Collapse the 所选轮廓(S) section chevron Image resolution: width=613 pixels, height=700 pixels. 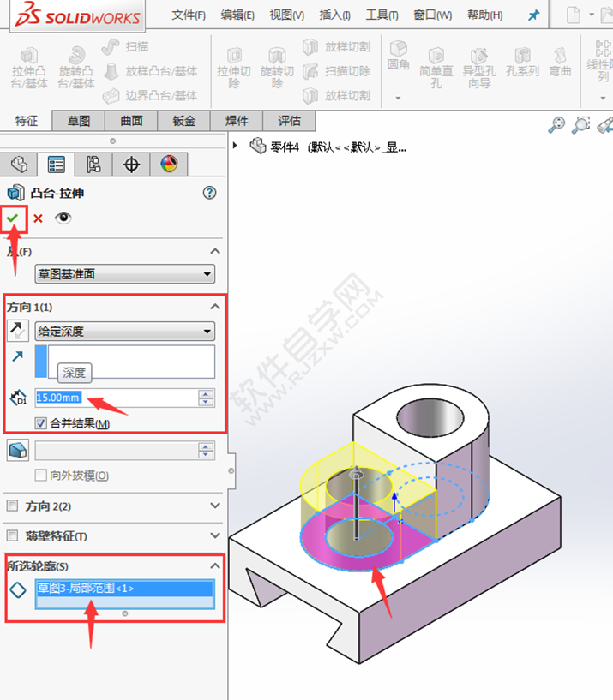(215, 565)
